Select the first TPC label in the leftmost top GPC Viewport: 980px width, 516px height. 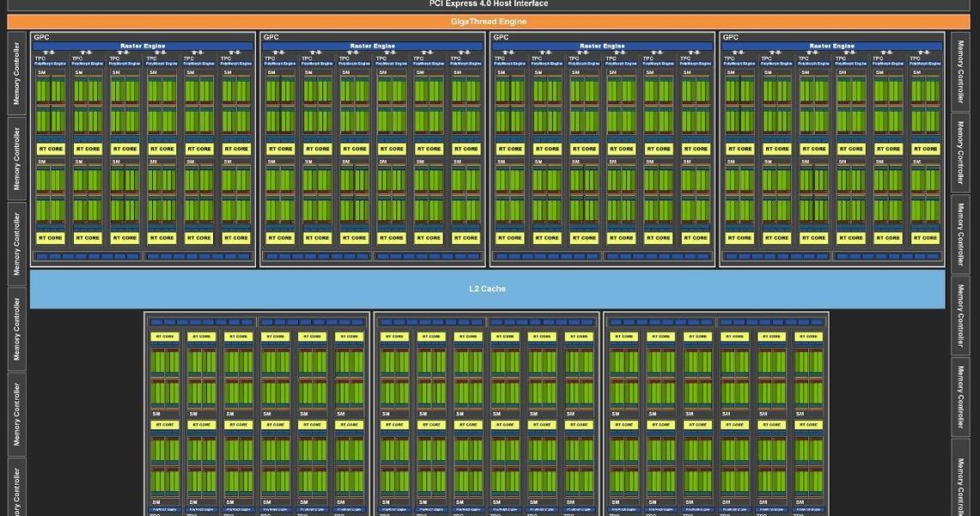pos(40,58)
